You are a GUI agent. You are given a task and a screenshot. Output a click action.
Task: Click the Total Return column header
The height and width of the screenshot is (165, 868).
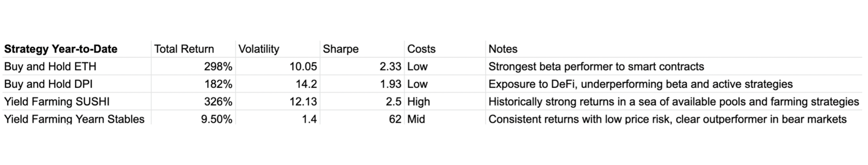tap(193, 49)
